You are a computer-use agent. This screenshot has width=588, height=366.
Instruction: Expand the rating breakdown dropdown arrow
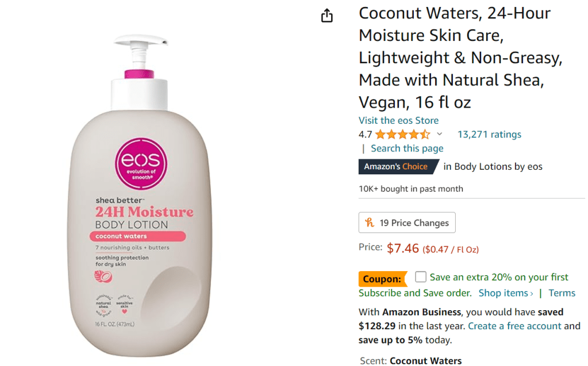pos(440,135)
